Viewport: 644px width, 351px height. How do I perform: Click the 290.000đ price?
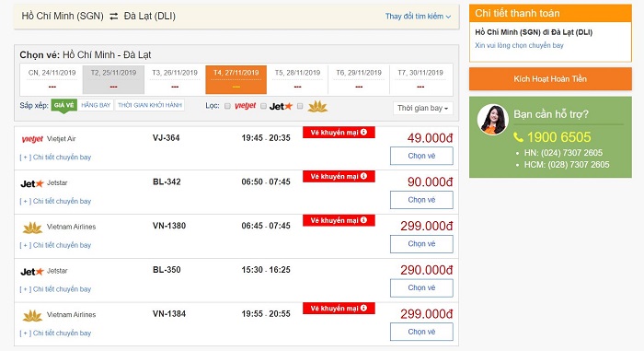click(426, 270)
